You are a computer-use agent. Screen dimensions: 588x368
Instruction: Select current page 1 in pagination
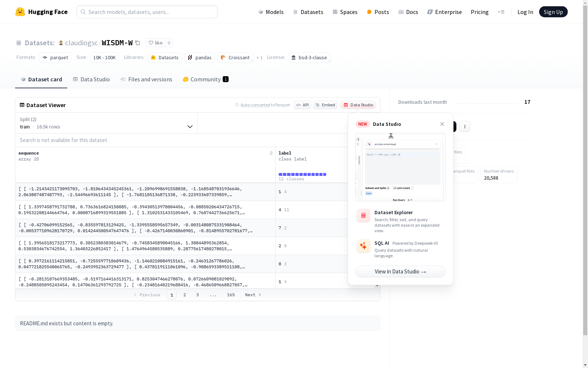coord(172,295)
